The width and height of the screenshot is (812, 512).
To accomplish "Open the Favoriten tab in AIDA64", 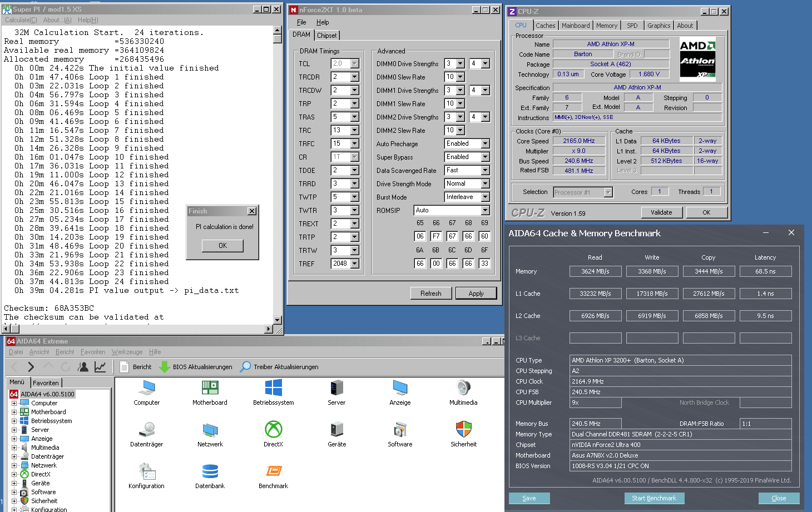I will [x=46, y=383].
